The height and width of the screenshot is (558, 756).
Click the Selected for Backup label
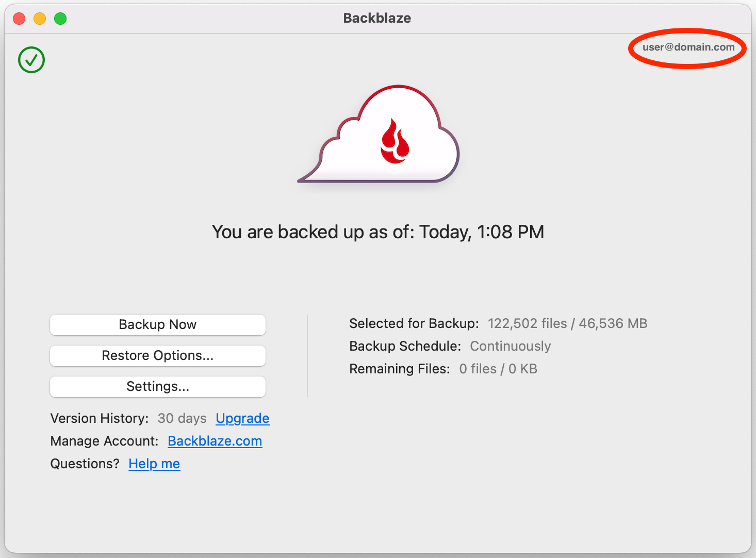click(x=414, y=323)
